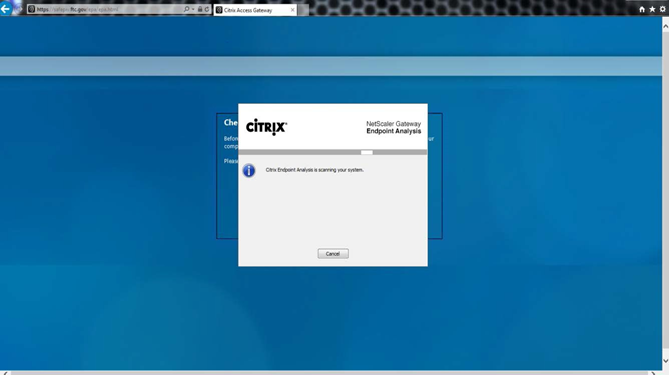Refresh the page using reload icon
The image size is (669, 375).
click(207, 9)
